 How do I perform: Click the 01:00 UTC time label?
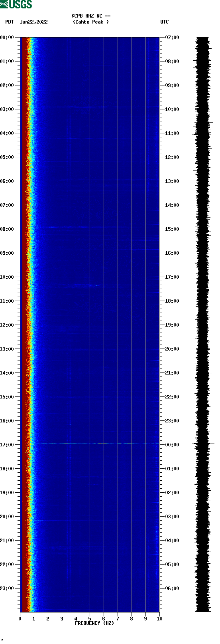[172, 469]
